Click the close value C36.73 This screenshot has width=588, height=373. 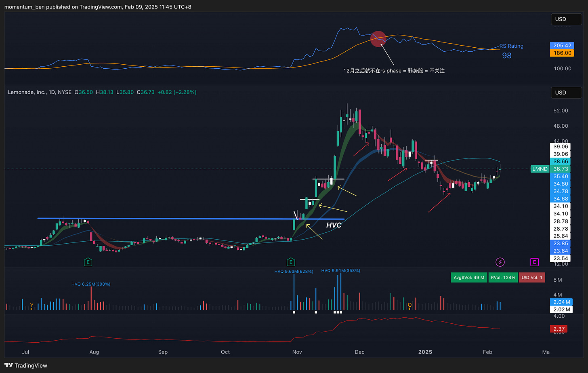(x=145, y=92)
